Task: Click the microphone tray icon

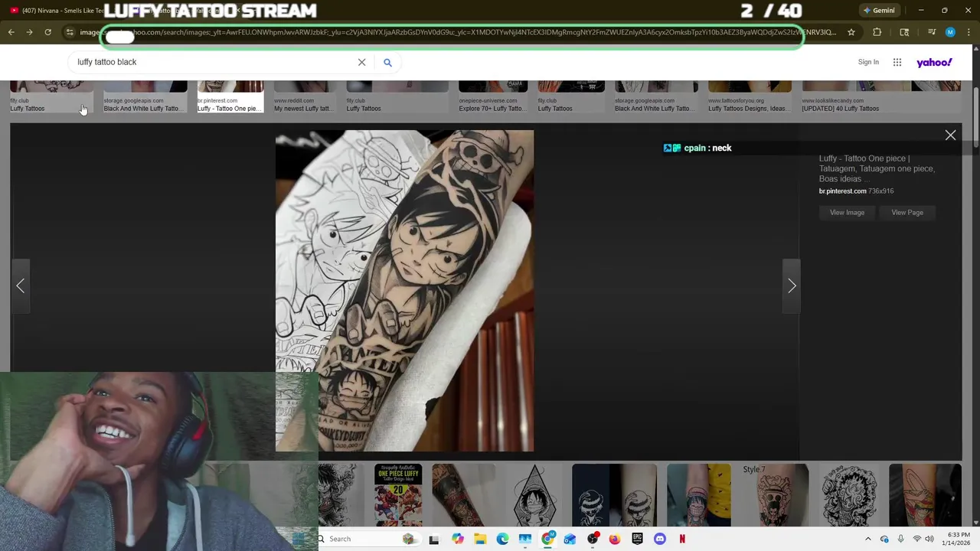Action: point(900,539)
